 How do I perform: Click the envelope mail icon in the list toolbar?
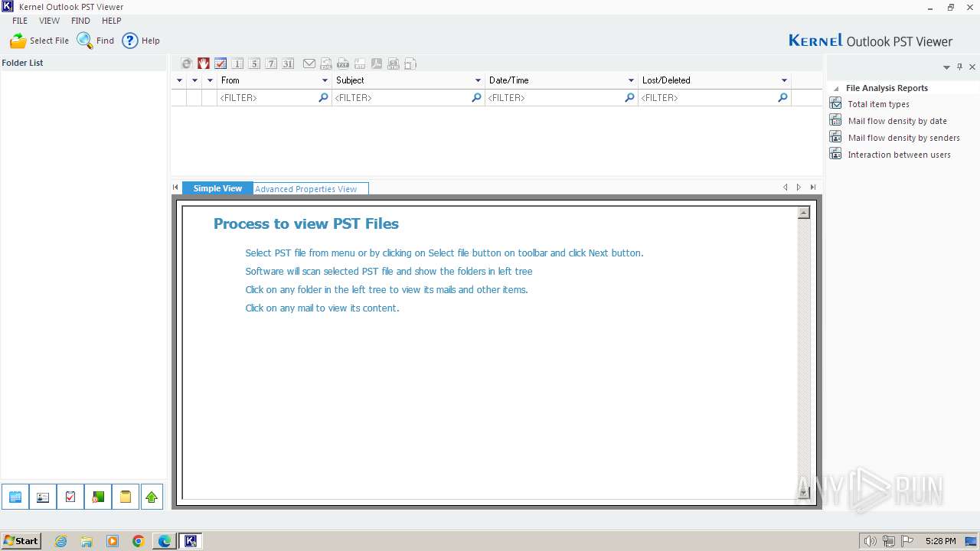pyautogui.click(x=309, y=64)
